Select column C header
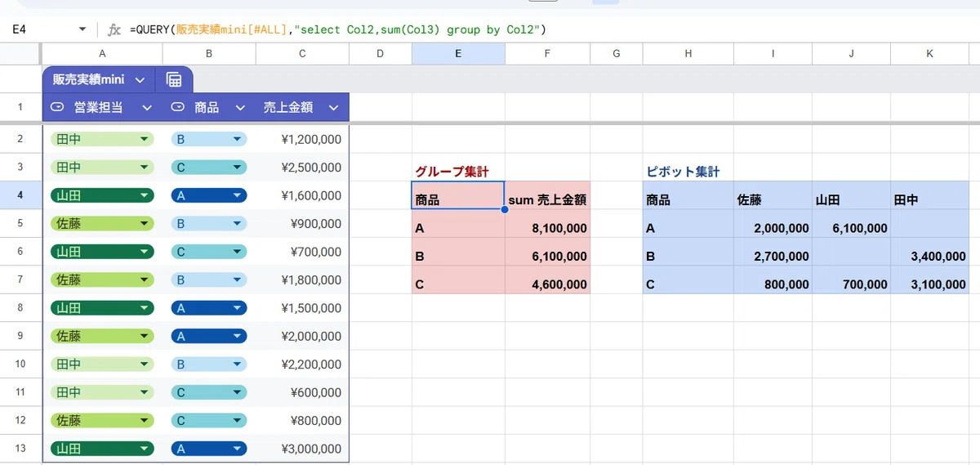Image resolution: width=980 pixels, height=465 pixels. pyautogui.click(x=302, y=54)
